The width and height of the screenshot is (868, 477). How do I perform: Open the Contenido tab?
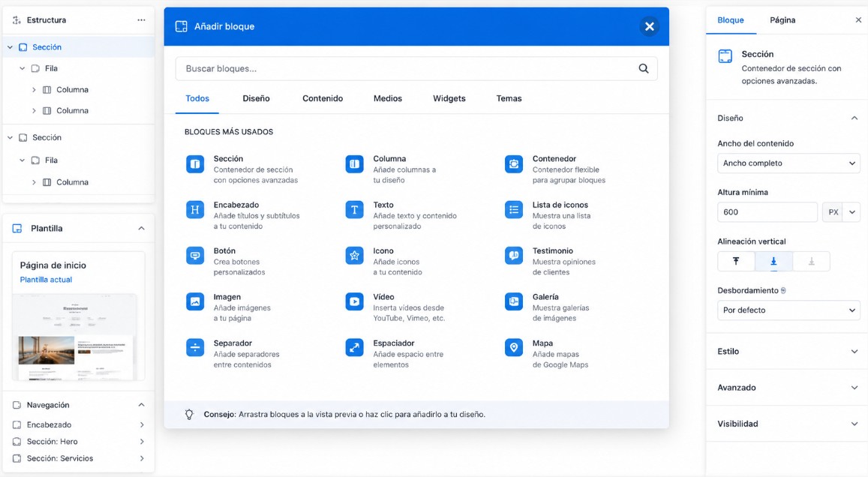(x=322, y=98)
